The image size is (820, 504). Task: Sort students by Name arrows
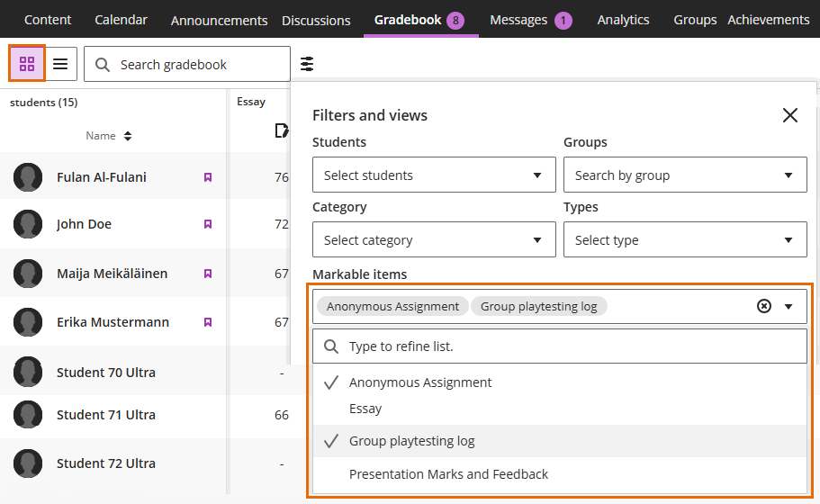coord(128,136)
